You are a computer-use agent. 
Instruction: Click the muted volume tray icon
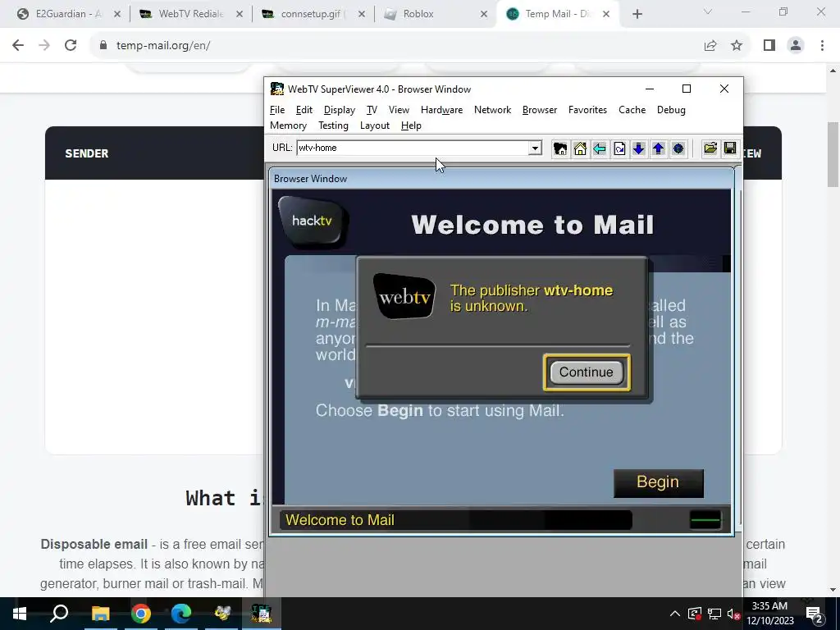pyautogui.click(x=733, y=614)
